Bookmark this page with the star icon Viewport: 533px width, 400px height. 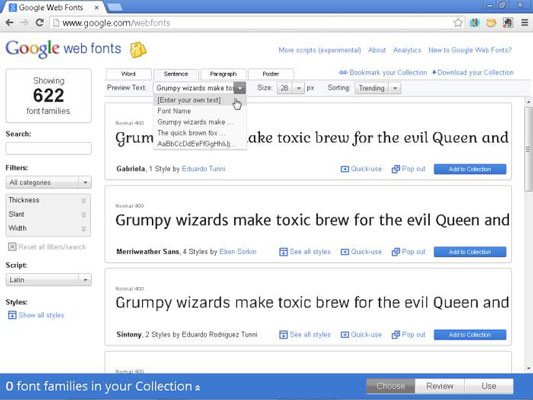click(458, 23)
